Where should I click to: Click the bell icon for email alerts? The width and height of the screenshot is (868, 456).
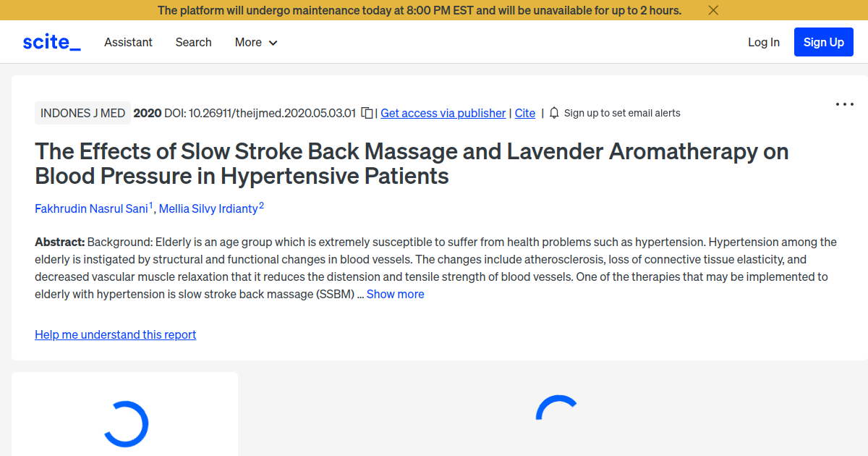pyautogui.click(x=553, y=113)
